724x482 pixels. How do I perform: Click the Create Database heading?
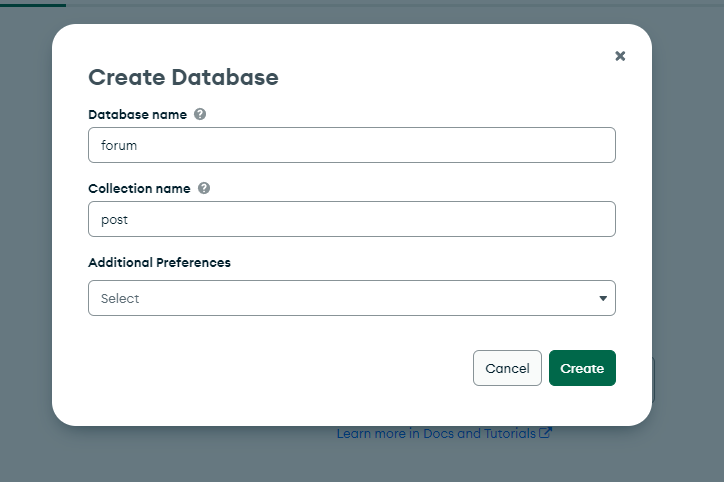[183, 77]
